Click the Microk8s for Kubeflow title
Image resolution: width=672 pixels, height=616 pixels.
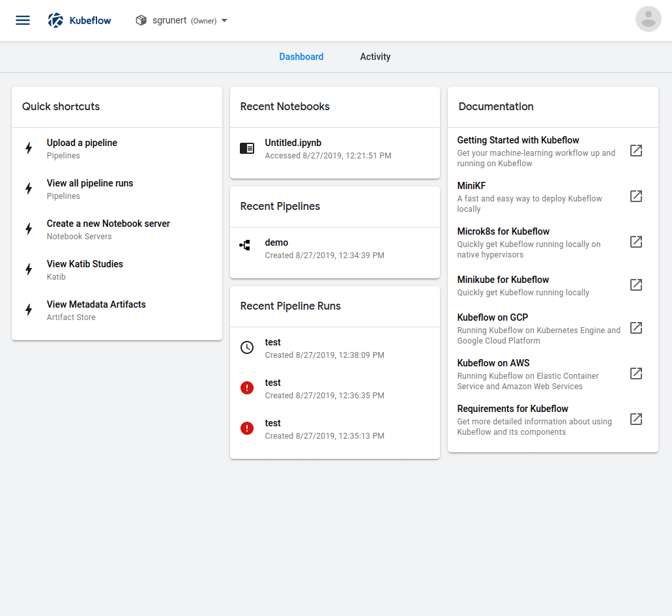[x=503, y=231]
